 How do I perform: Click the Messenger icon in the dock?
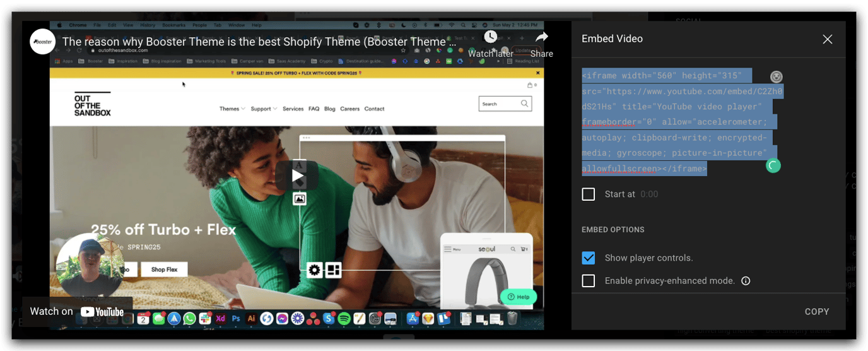pyautogui.click(x=282, y=319)
